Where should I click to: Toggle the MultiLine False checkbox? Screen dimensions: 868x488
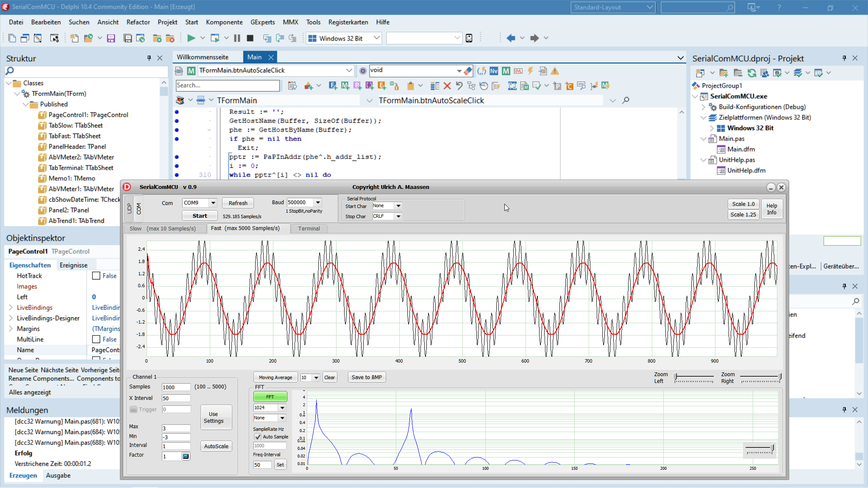tap(96, 339)
